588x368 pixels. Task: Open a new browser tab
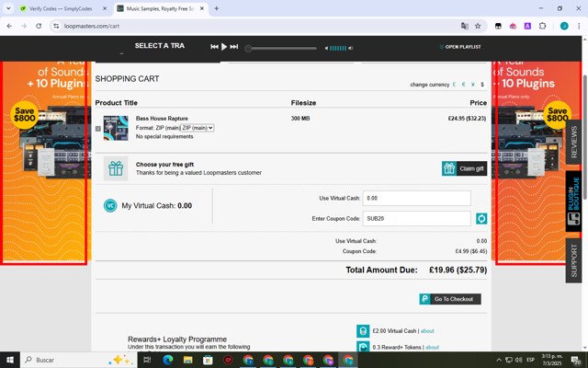(x=217, y=8)
